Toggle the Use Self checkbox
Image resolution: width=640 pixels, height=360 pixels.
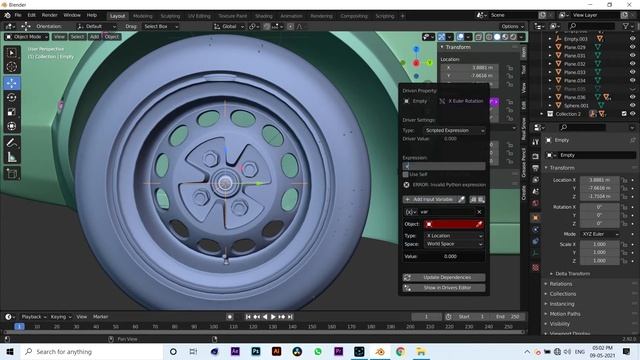pos(406,174)
